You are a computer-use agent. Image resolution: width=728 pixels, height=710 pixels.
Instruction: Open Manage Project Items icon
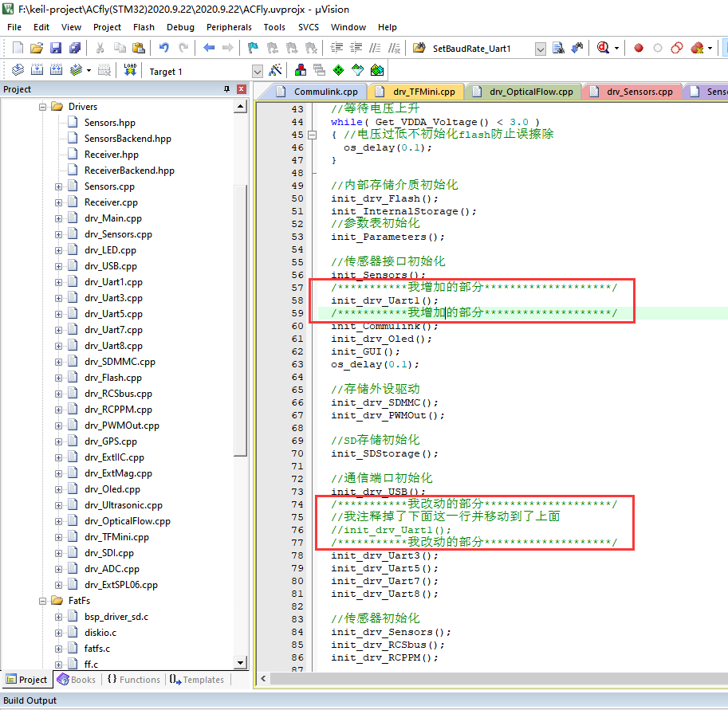pyautogui.click(x=301, y=70)
